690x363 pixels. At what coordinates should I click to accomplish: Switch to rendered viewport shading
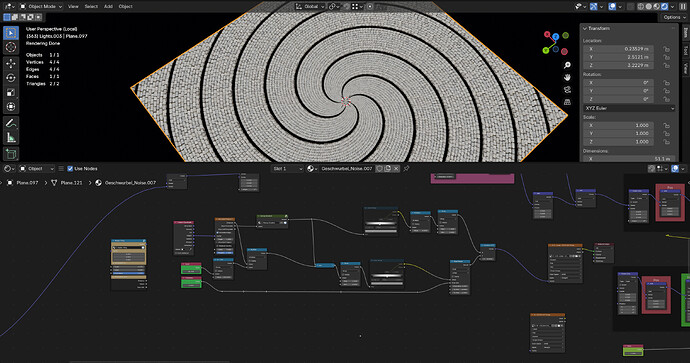click(x=664, y=7)
